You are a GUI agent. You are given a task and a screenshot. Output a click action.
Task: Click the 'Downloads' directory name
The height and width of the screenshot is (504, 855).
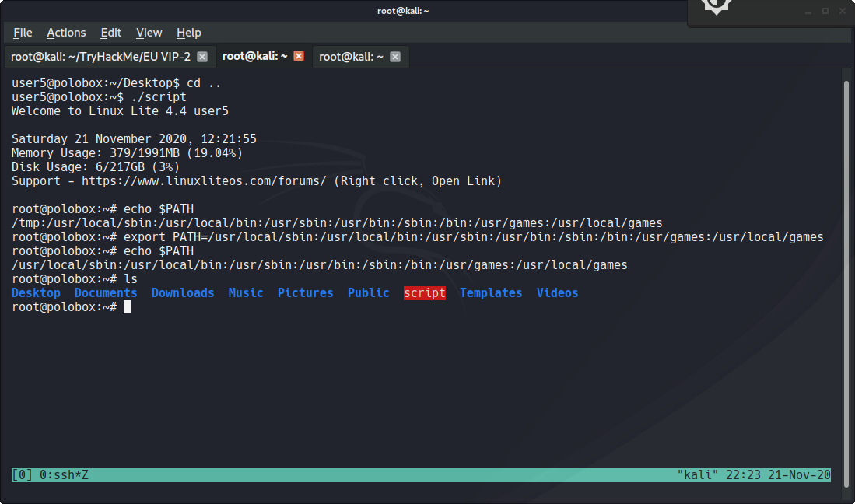[183, 293]
